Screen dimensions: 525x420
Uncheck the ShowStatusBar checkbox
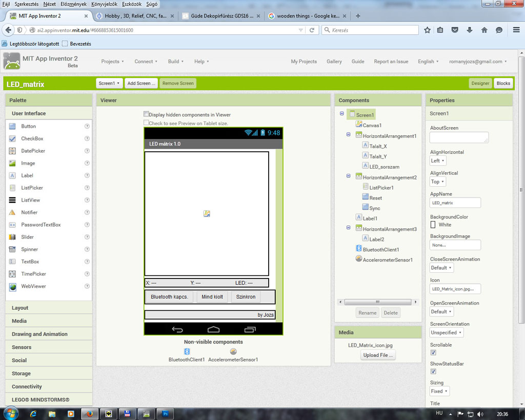tap(433, 371)
